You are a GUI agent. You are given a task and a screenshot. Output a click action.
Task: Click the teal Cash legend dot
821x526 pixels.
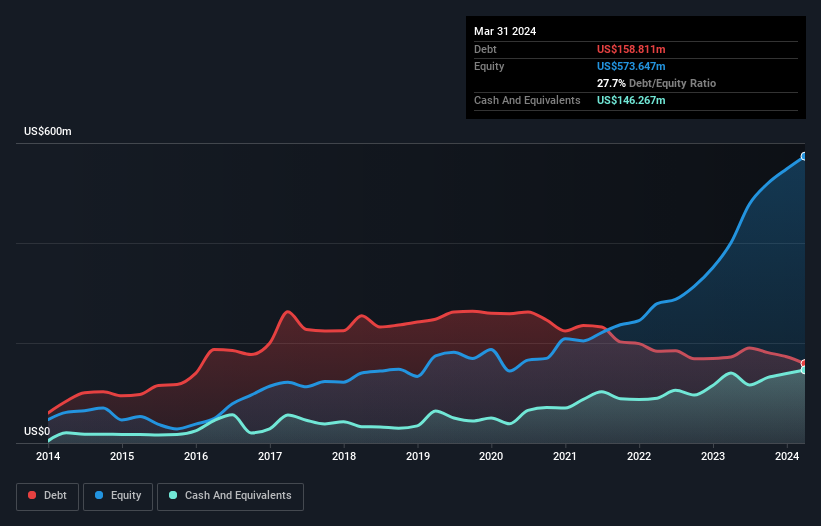(x=174, y=496)
